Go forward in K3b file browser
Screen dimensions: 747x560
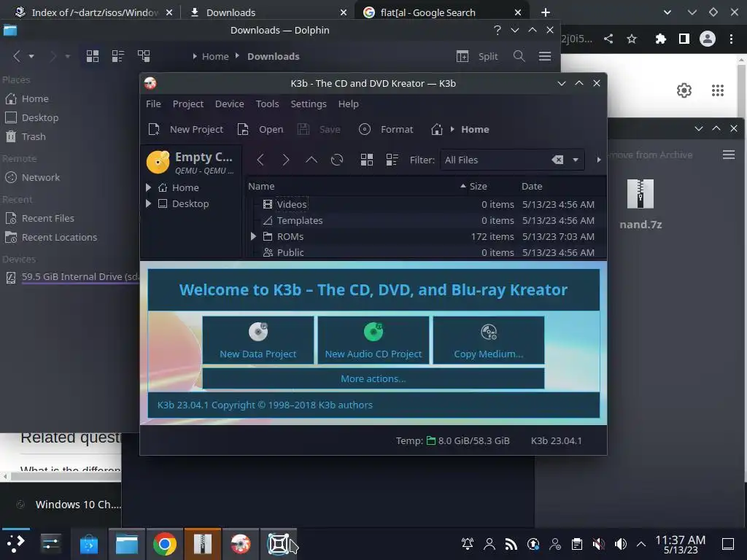coord(285,160)
